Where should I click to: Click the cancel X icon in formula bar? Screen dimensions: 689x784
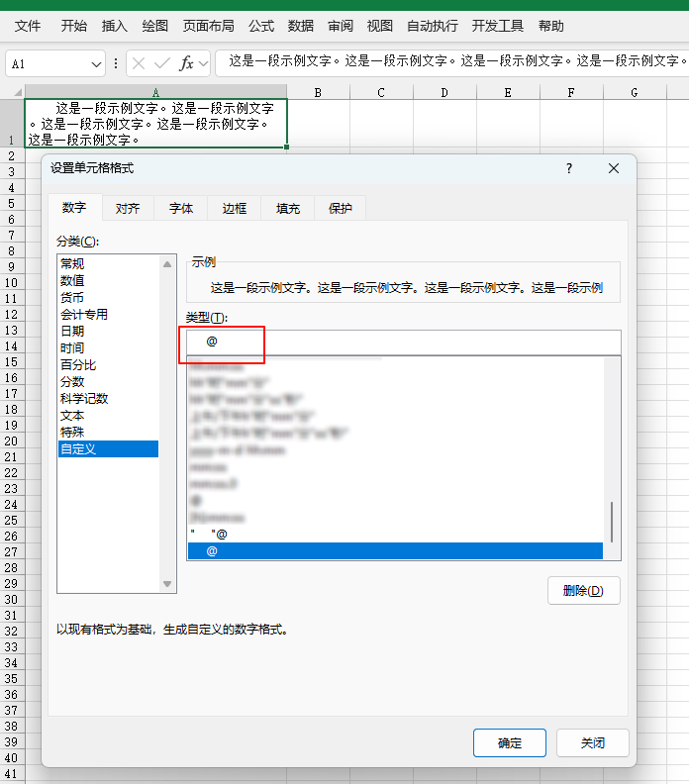tap(140, 63)
